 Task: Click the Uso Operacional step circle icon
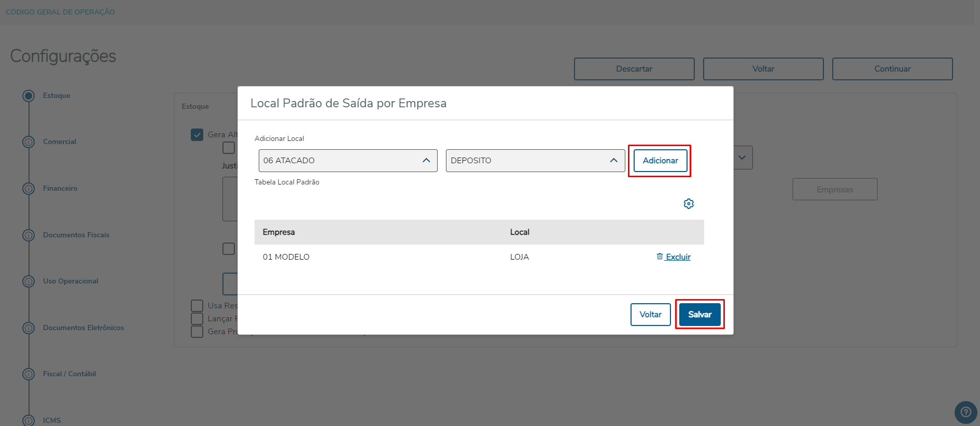click(29, 281)
